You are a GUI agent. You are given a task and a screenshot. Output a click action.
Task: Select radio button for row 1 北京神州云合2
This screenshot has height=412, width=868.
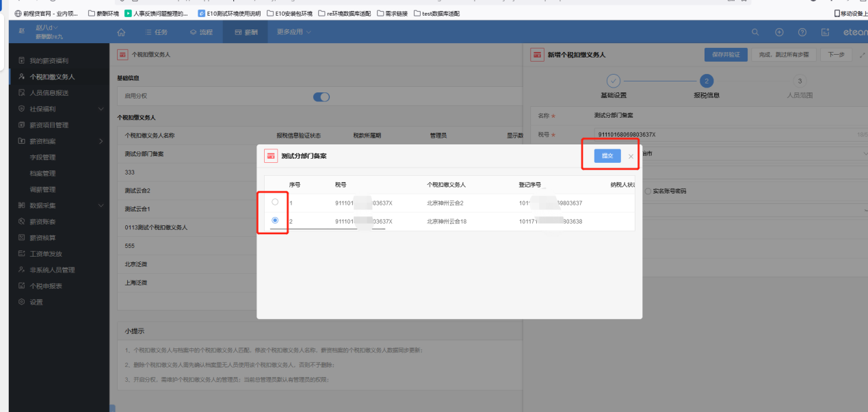pyautogui.click(x=275, y=202)
